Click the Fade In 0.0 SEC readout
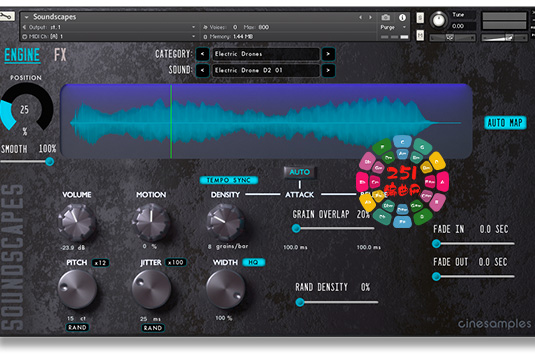Viewport: 535px width, 363px height. pyautogui.click(x=494, y=229)
